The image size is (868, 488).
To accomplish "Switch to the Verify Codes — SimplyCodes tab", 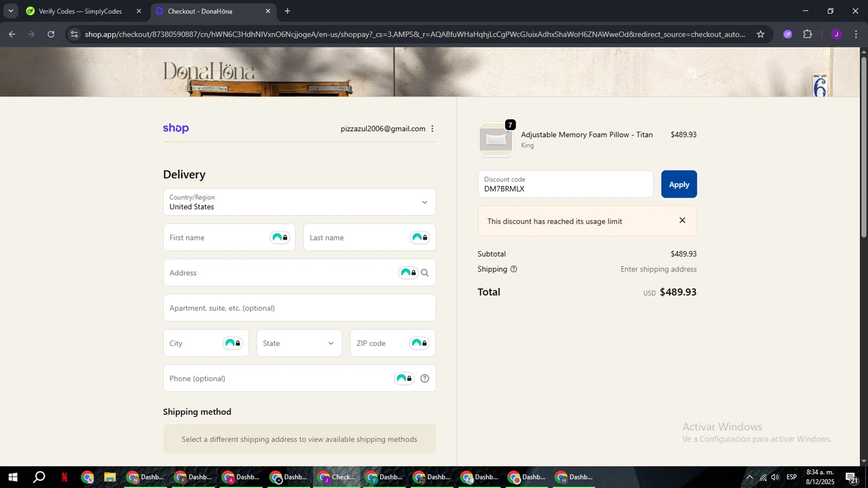I will pyautogui.click(x=83, y=11).
